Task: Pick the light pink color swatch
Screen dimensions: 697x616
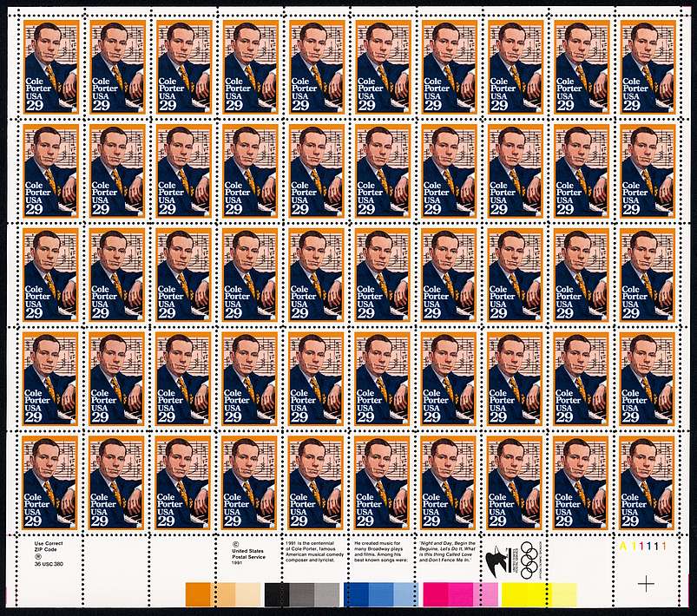Action: (485, 594)
